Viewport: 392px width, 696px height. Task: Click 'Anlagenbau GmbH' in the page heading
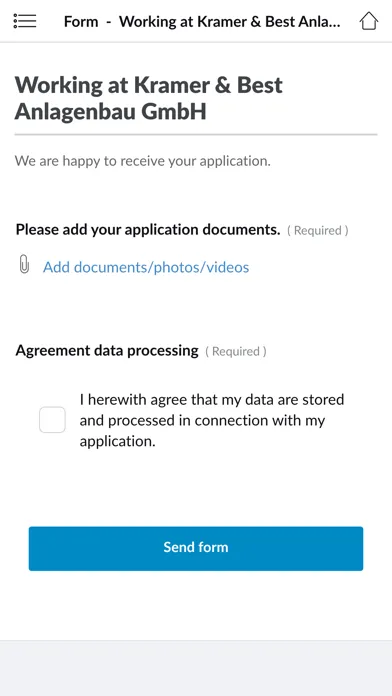(x=111, y=112)
